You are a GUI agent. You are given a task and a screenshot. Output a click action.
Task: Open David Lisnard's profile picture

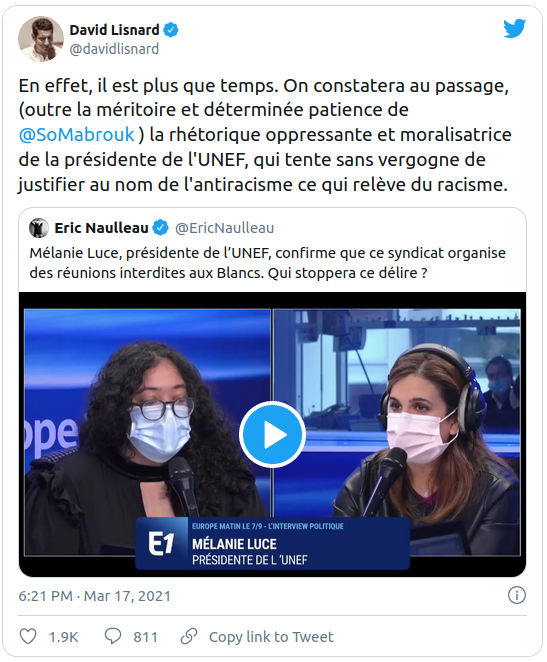tap(41, 39)
